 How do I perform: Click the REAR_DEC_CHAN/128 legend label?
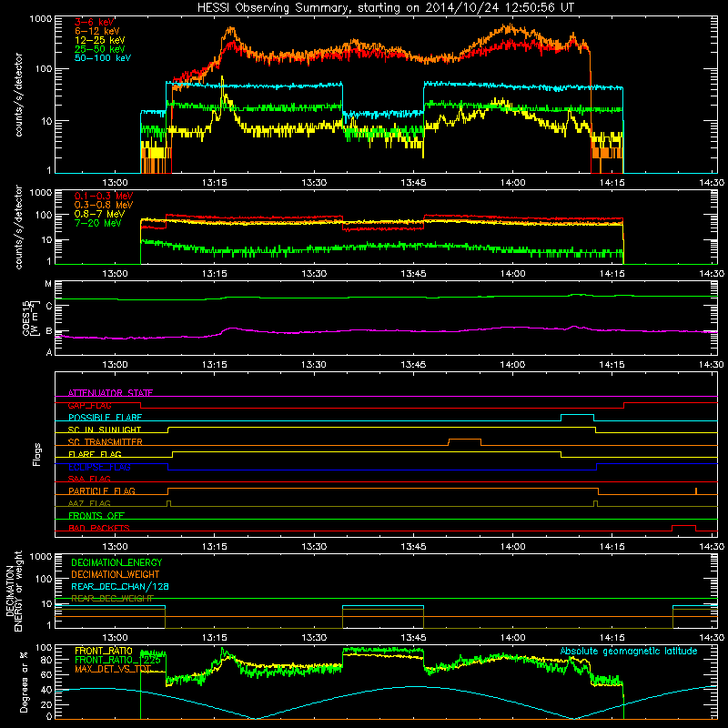click(120, 586)
